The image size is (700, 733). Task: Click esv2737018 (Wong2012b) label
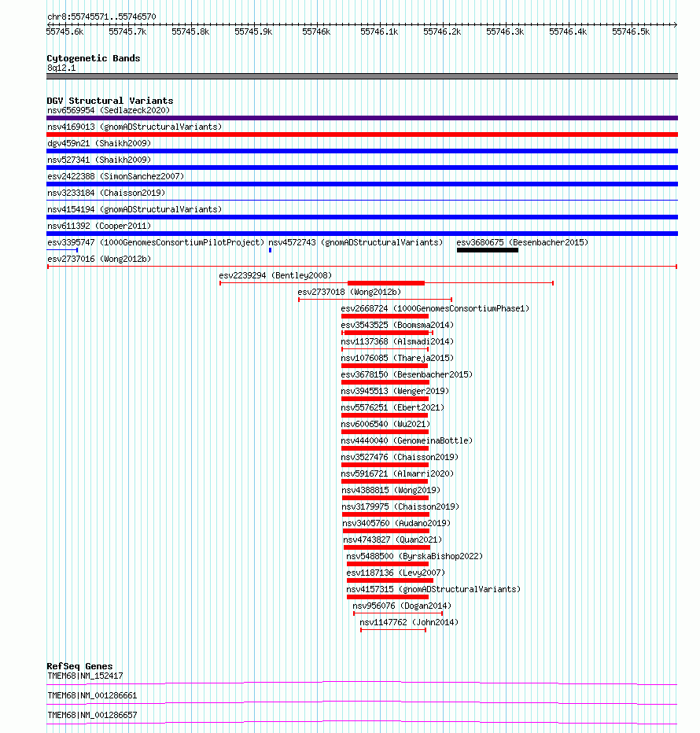(349, 292)
